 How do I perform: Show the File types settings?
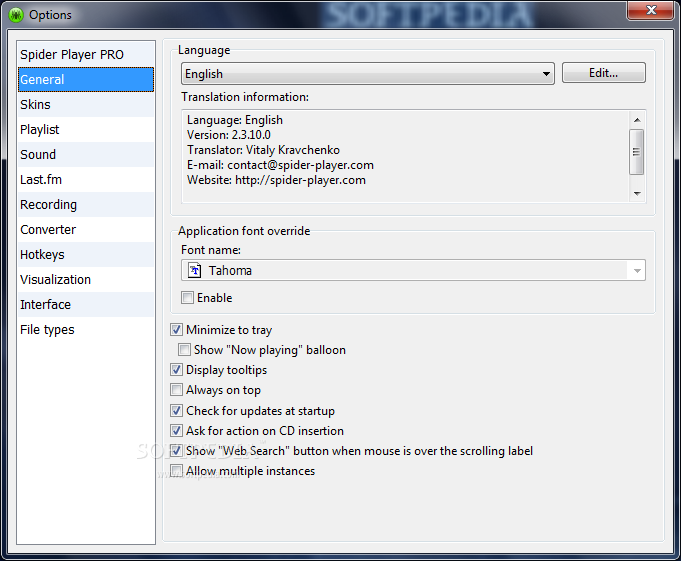point(86,330)
